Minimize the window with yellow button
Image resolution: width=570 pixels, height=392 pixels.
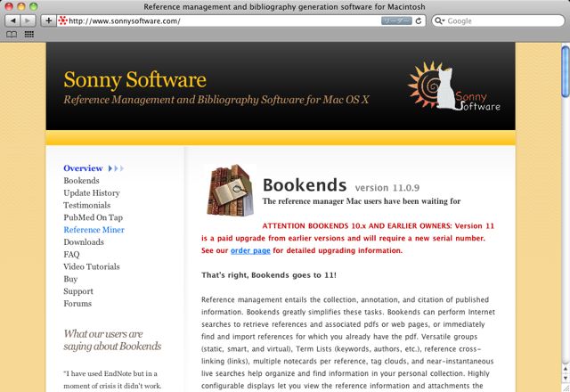click(21, 6)
